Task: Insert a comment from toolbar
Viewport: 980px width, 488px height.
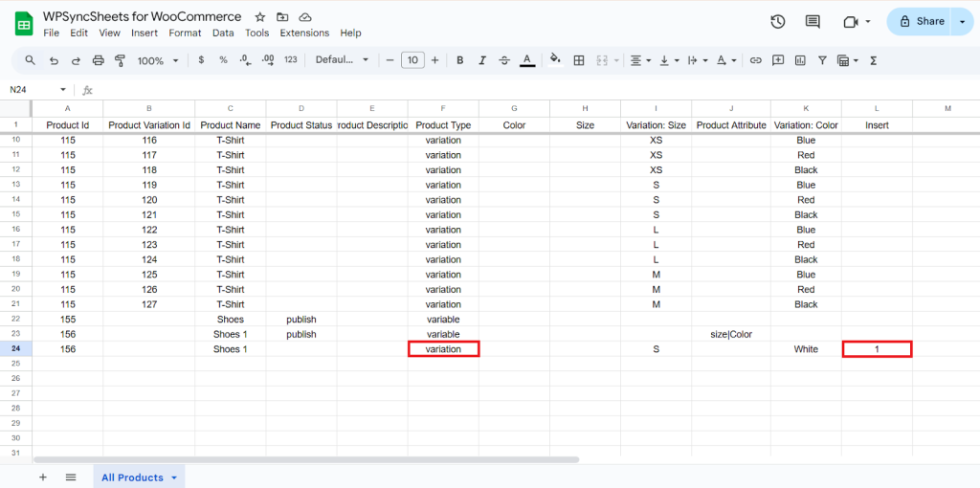Action: click(778, 60)
